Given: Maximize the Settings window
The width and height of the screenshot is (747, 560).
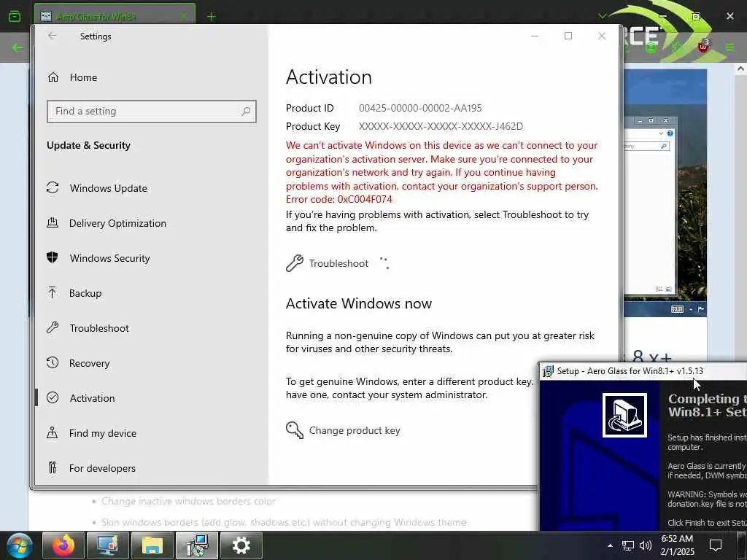Looking at the screenshot, I should (x=568, y=36).
